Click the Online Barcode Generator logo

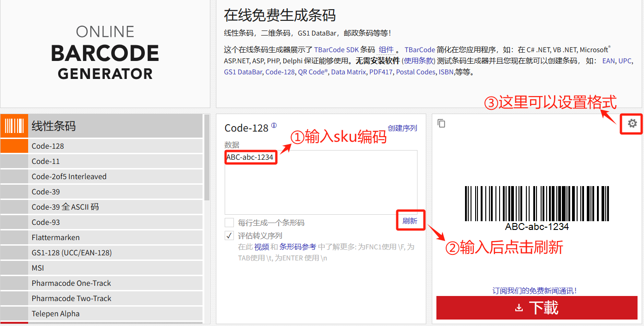[105, 53]
